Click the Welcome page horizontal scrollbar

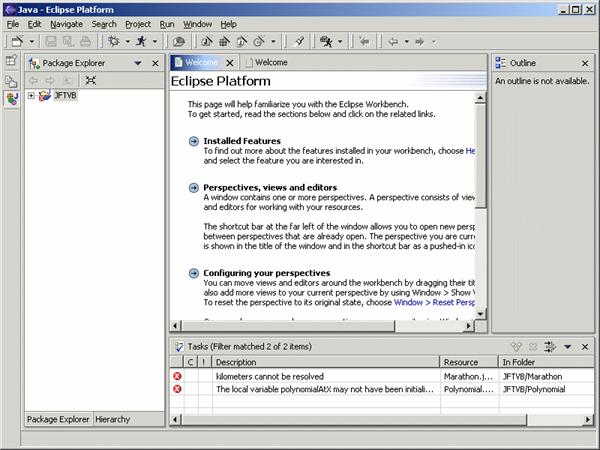pyautogui.click(x=320, y=326)
